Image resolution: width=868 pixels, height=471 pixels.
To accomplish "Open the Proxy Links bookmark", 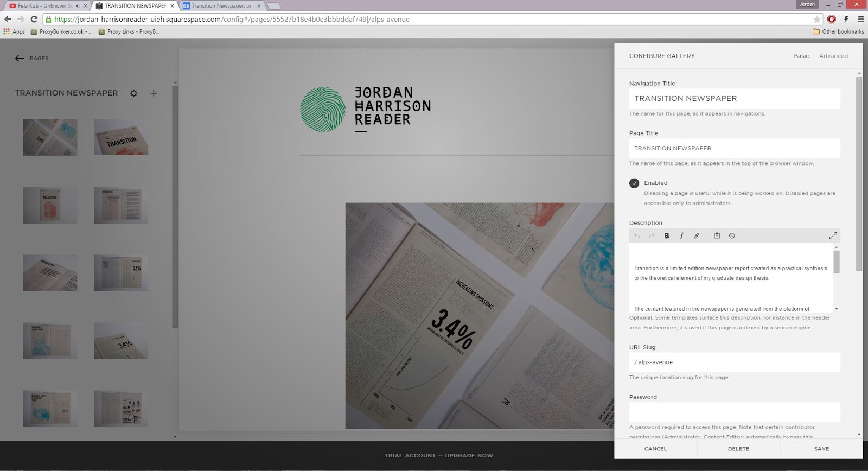I will click(x=129, y=31).
